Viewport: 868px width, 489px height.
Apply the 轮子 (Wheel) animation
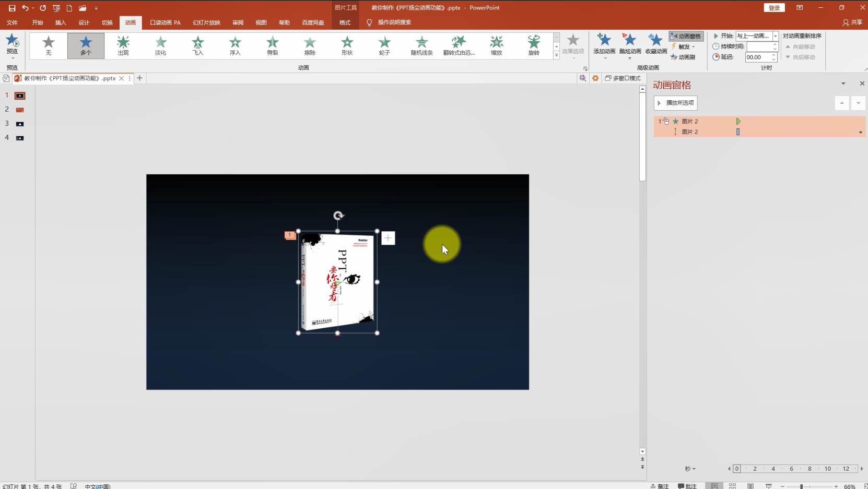384,45
